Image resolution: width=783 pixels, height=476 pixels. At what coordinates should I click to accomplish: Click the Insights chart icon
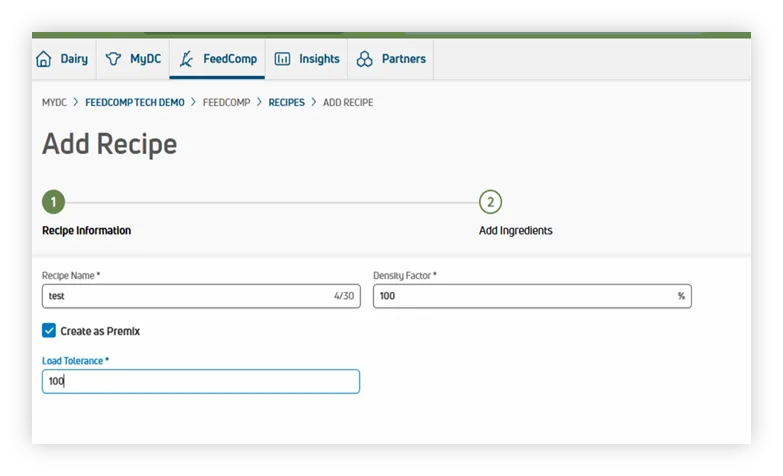click(282, 59)
